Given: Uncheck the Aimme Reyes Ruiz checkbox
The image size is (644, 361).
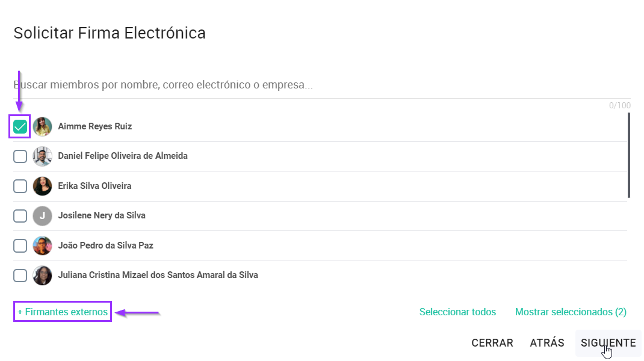Looking at the screenshot, I should [x=20, y=126].
